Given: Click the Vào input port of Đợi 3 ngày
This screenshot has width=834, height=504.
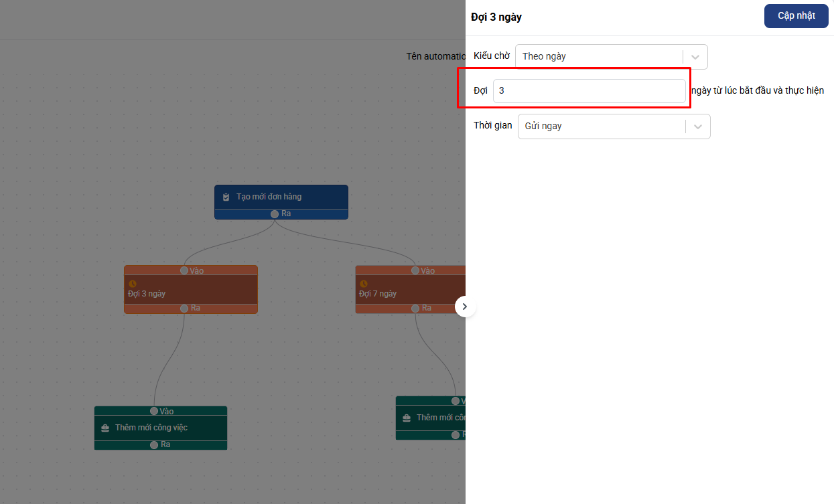Looking at the screenshot, I should click(x=184, y=270).
